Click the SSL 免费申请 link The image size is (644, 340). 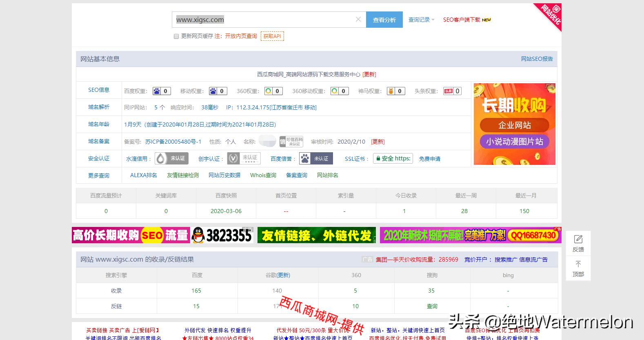coord(430,159)
